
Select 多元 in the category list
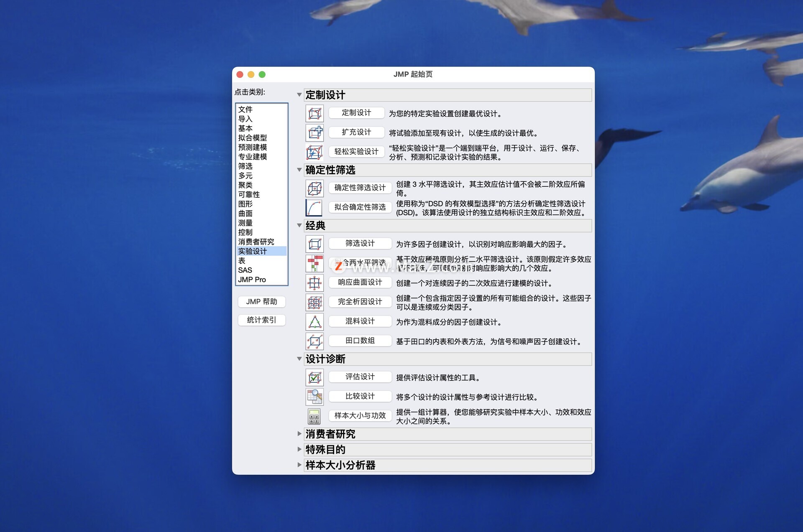[x=262, y=176]
